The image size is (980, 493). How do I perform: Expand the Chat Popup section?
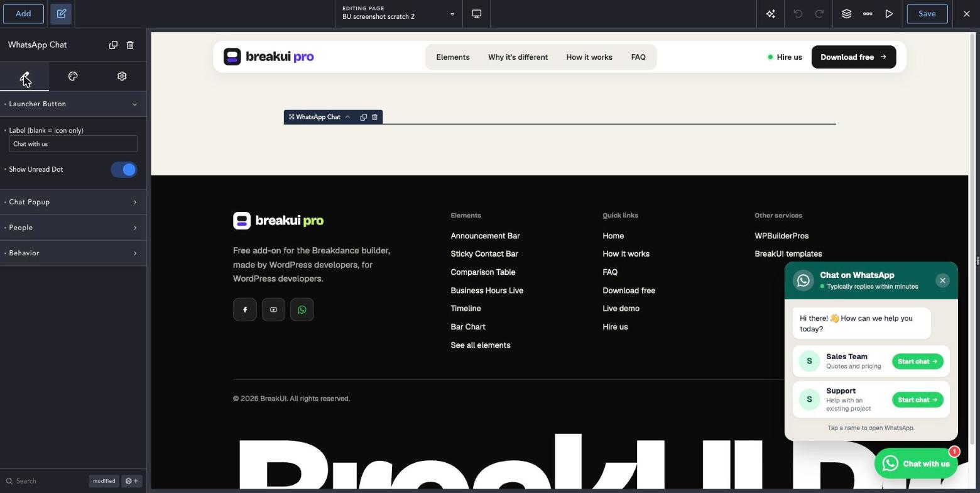click(x=73, y=202)
